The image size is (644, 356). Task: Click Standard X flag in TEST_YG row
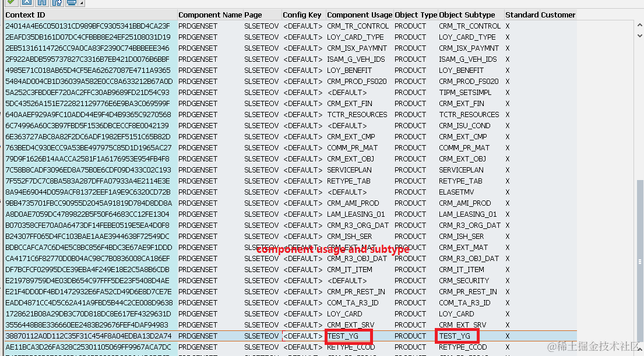pyautogui.click(x=508, y=336)
